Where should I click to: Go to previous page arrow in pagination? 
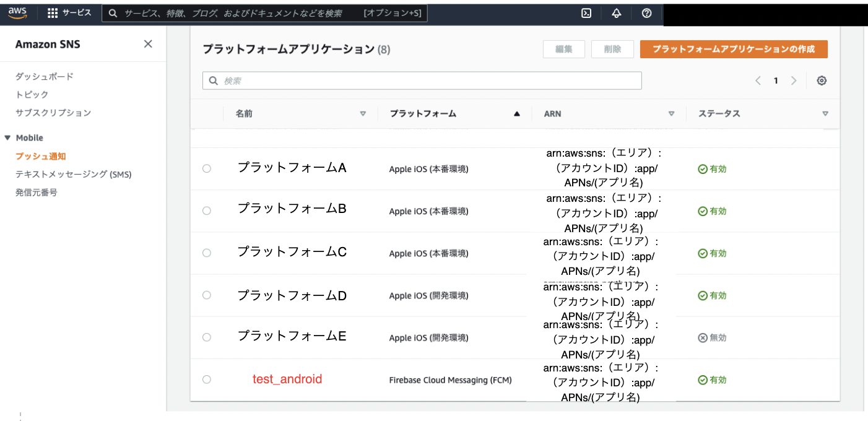(758, 80)
